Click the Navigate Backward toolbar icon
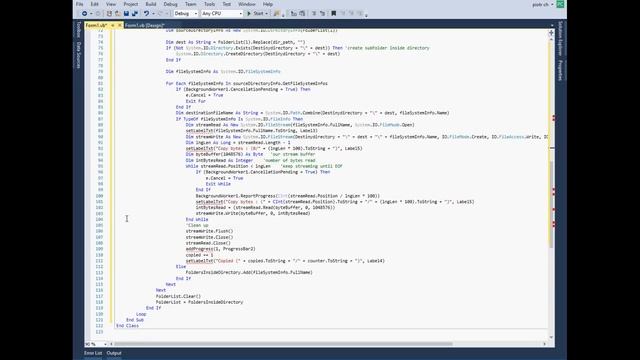640x360 pixels. click(84, 13)
